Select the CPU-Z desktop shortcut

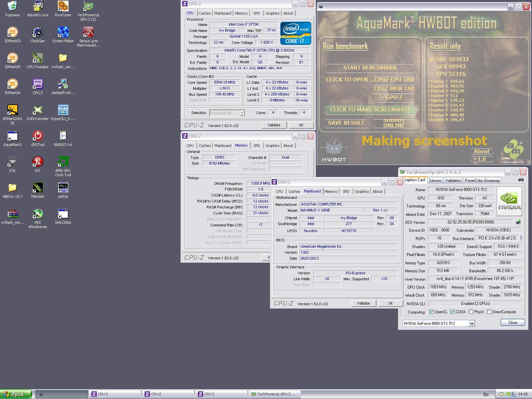(38, 86)
